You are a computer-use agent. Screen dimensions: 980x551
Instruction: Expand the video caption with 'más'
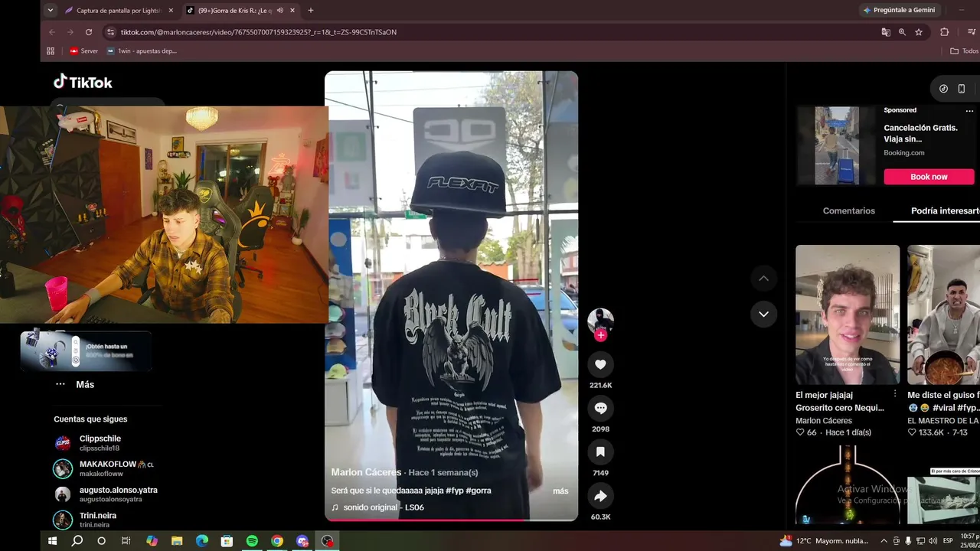point(560,491)
